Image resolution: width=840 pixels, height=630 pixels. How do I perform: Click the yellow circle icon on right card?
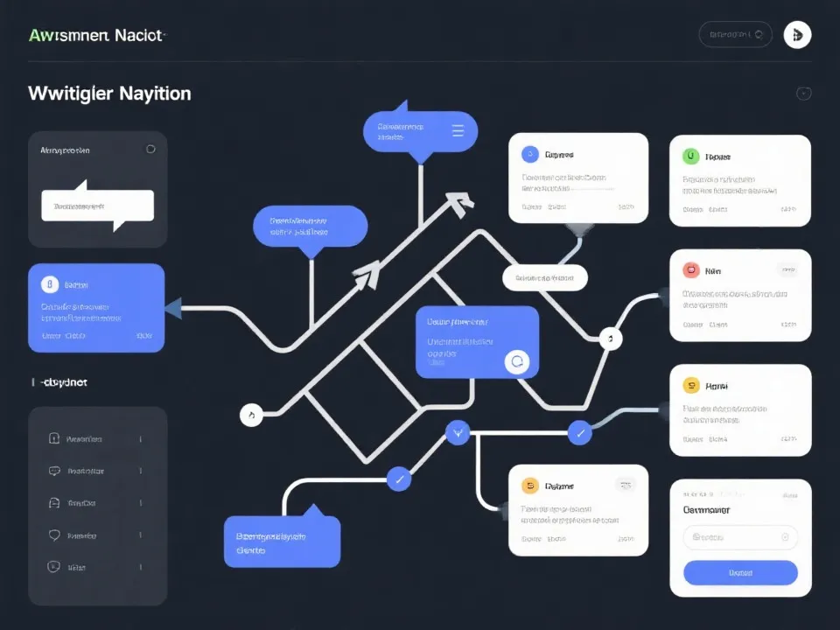coord(690,385)
